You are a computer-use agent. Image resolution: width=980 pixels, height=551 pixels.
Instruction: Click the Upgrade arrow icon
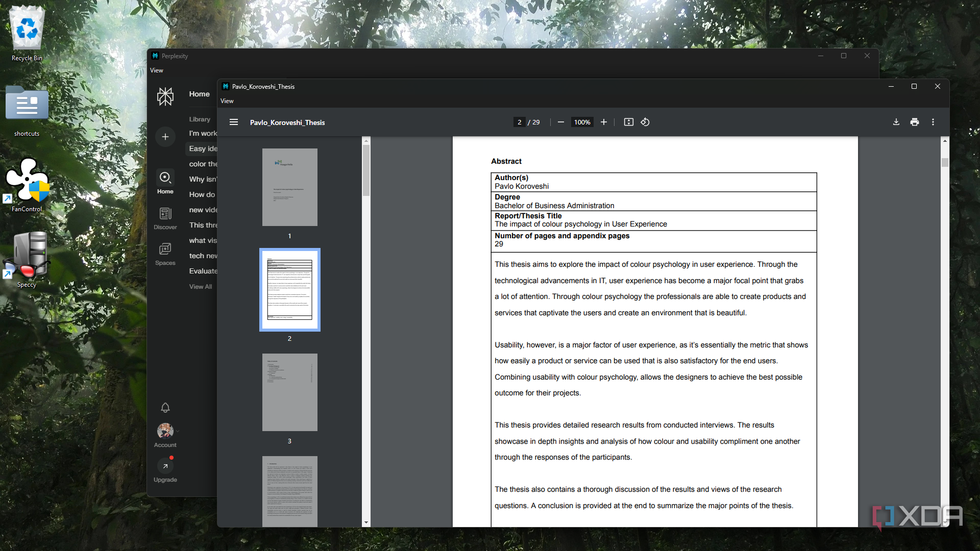(165, 466)
